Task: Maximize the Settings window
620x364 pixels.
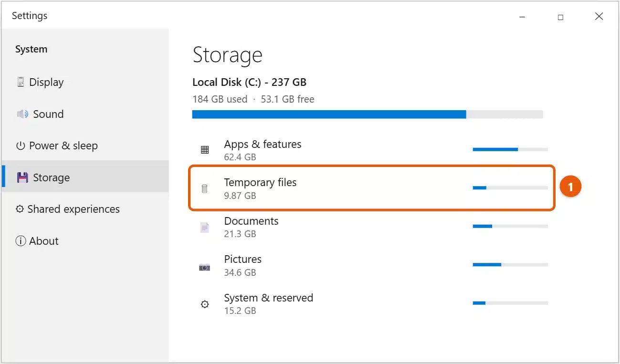Action: (x=560, y=17)
